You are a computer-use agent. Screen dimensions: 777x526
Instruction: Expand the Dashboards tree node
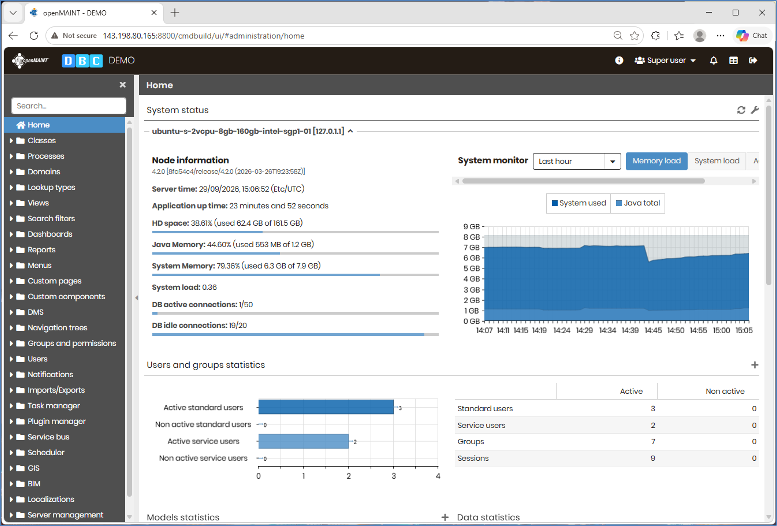11,234
